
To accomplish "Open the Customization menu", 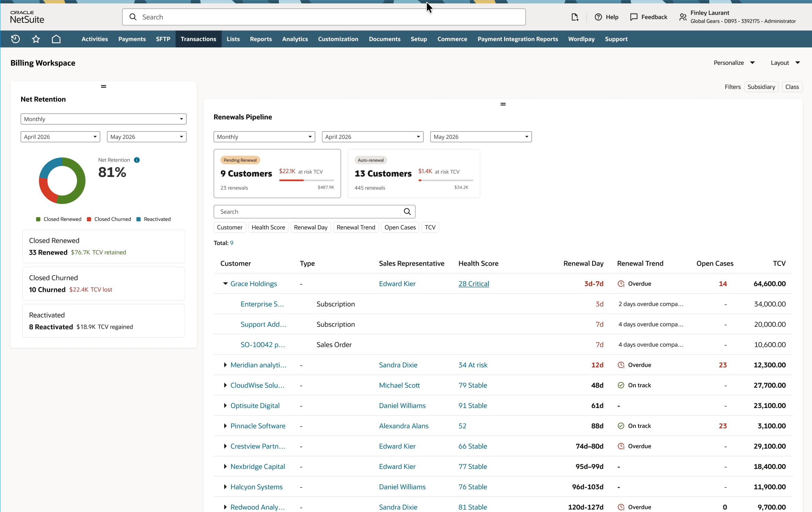I will (x=338, y=39).
